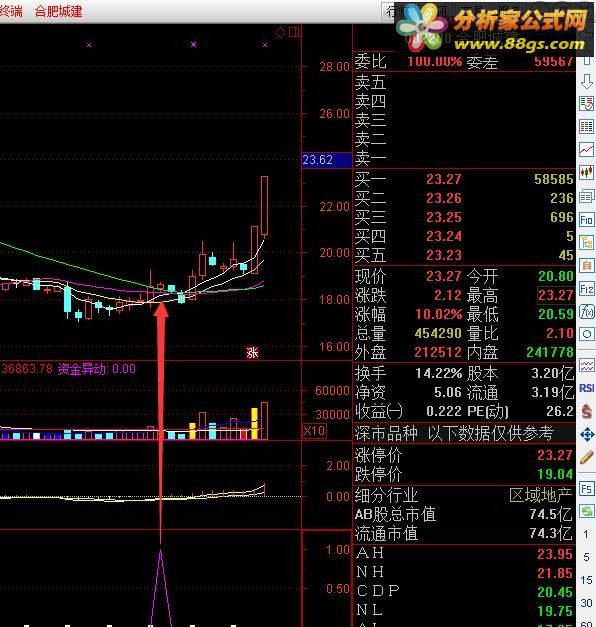Select the RSI indicator button
596x627 pixels.
[x=586, y=388]
